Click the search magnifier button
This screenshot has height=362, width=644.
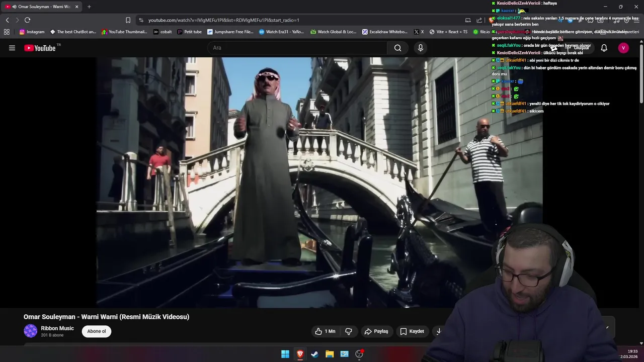click(x=398, y=48)
